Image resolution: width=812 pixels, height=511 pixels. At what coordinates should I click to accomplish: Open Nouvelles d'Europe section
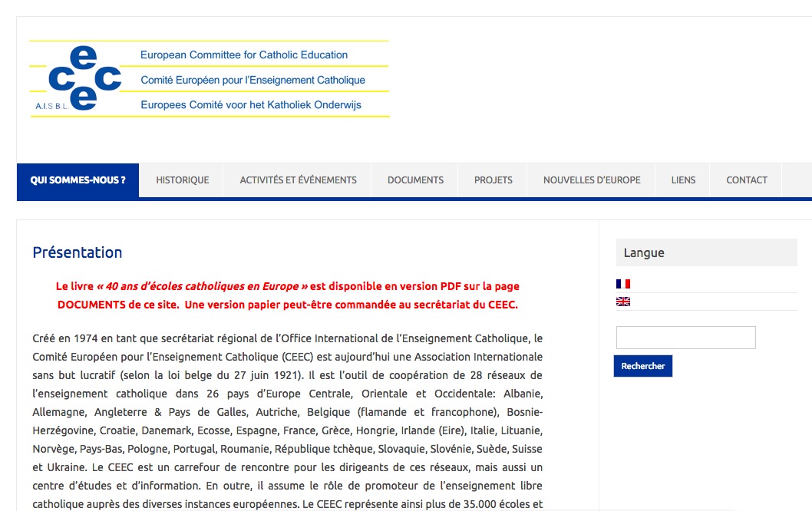[x=592, y=180]
